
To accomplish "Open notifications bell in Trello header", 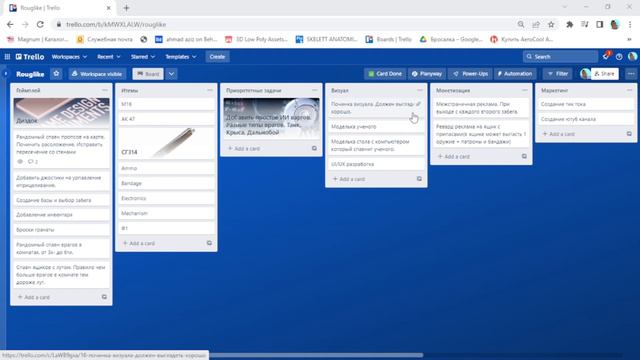I will click(x=606, y=56).
